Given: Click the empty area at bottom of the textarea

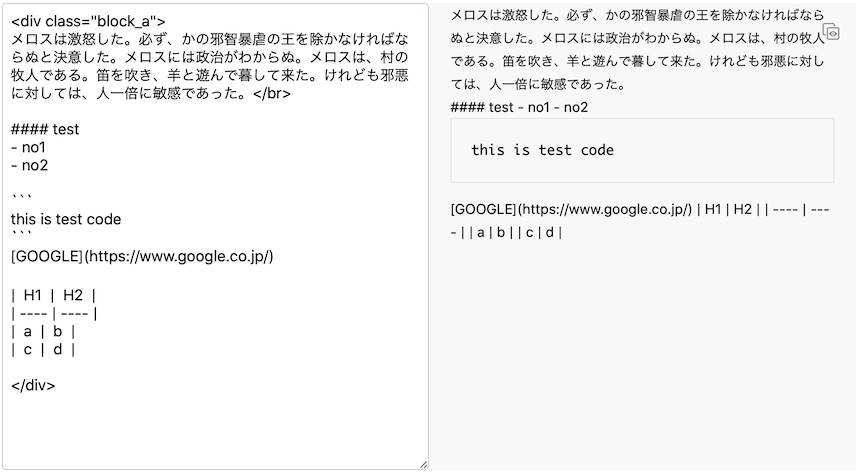Looking at the screenshot, I should (215, 430).
